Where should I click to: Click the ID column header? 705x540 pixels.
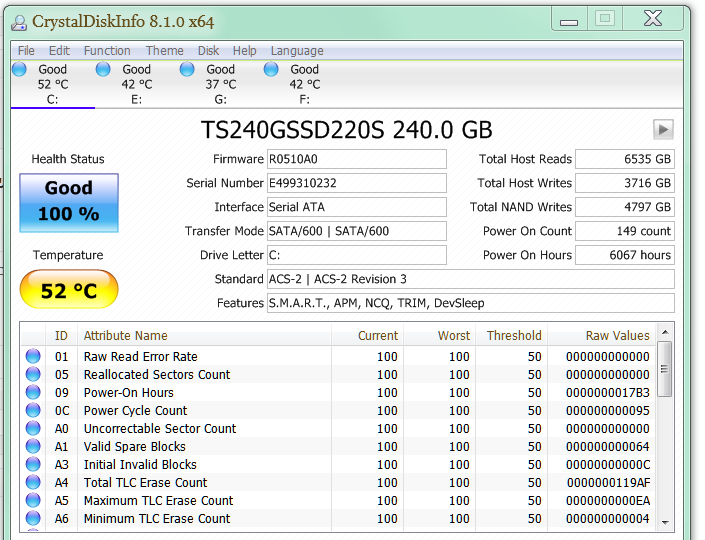click(61, 335)
